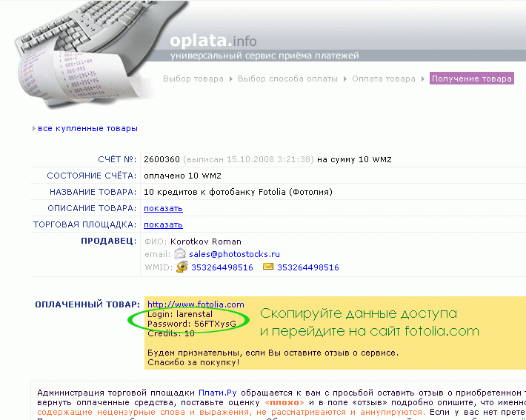This screenshot has height=420, width=526.
Task: Open the http://www.fotolia.com link
Action: click(196, 304)
